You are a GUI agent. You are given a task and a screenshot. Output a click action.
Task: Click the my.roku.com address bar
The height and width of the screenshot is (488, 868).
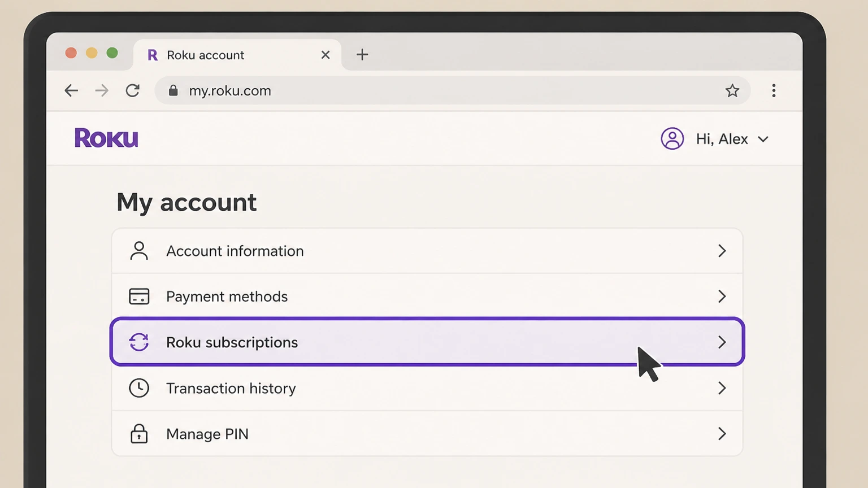tap(452, 90)
